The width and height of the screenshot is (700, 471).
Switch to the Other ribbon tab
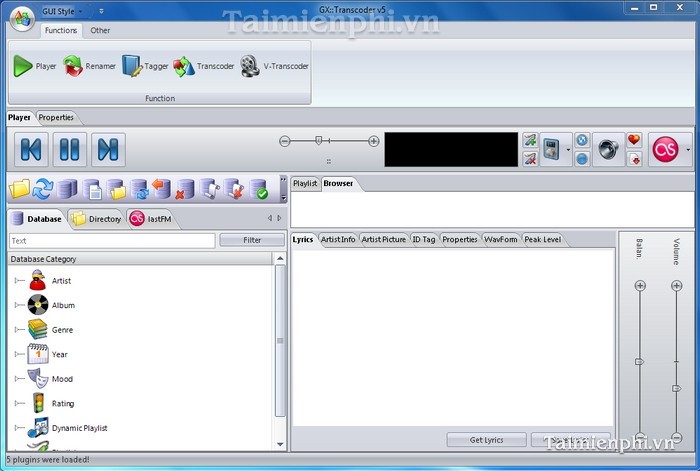101,30
